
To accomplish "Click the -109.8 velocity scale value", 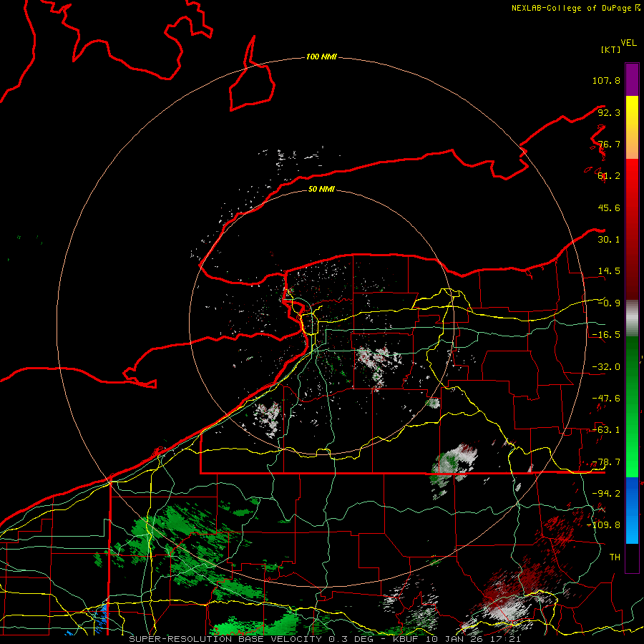I will click(603, 525).
